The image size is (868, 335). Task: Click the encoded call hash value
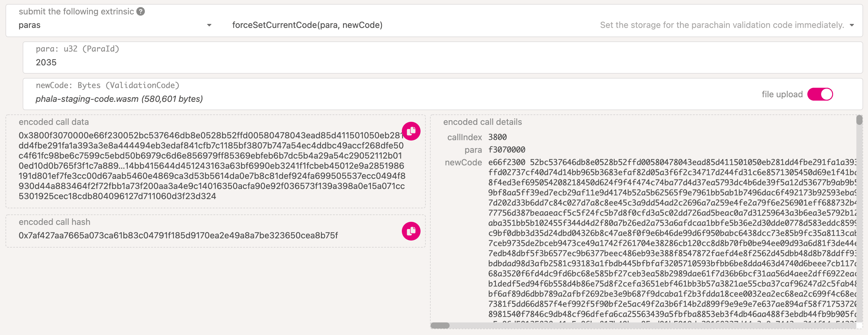[178, 235]
